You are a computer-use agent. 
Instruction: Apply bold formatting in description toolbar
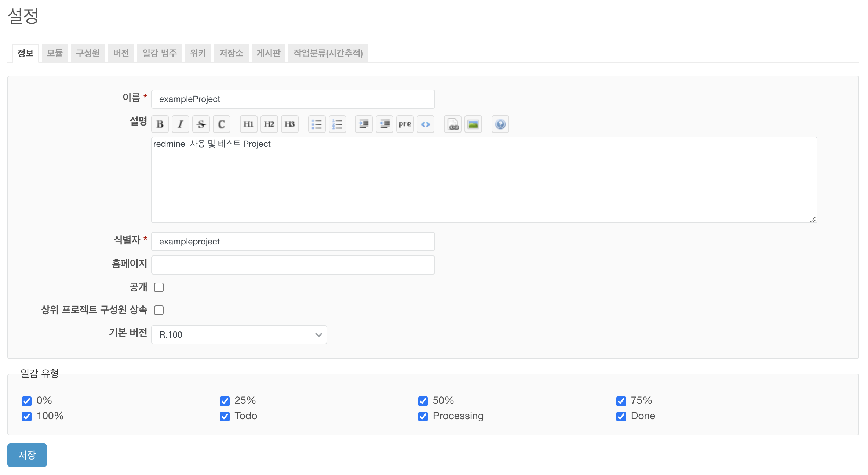coord(160,124)
